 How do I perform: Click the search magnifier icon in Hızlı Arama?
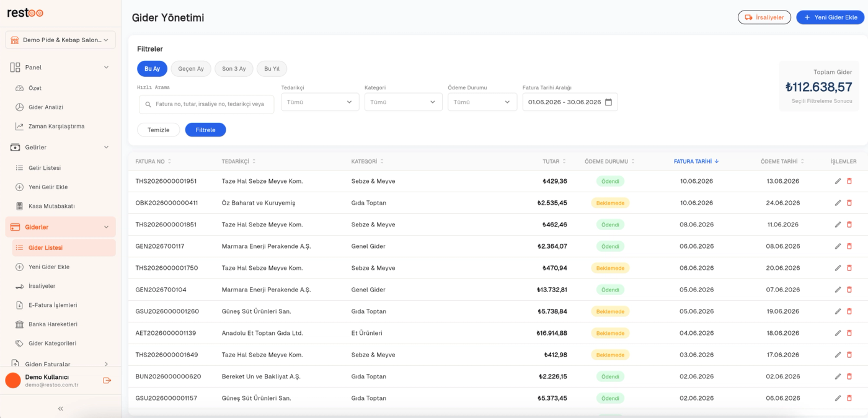148,104
